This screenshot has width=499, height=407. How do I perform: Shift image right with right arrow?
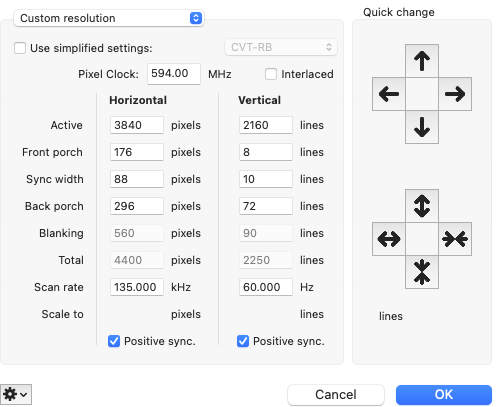pyautogui.click(x=455, y=94)
